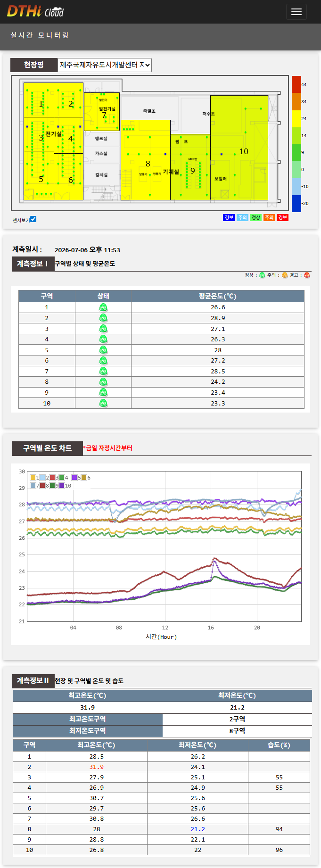The width and height of the screenshot is (321, 868).
Task: Select zone 3 전기실 on the floor plan
Action: click(39, 134)
